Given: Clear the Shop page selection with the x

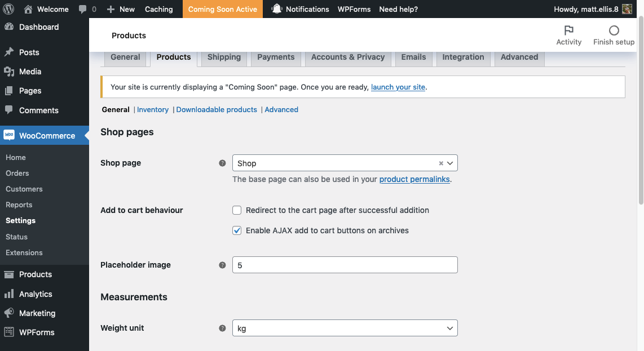Looking at the screenshot, I should point(441,163).
